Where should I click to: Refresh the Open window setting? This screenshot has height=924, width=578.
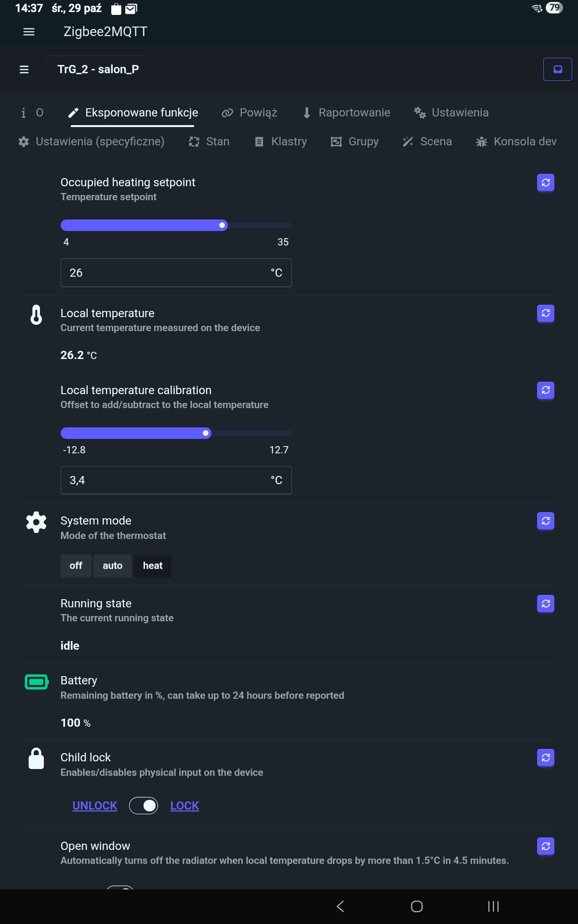(545, 847)
